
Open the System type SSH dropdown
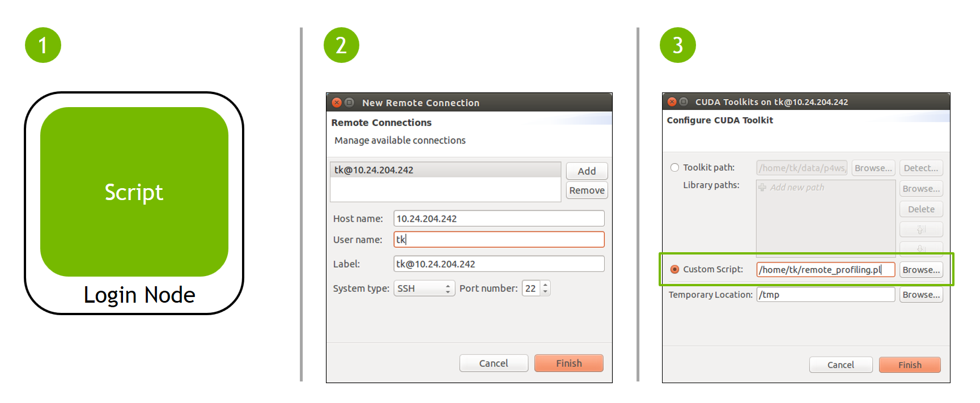(424, 289)
